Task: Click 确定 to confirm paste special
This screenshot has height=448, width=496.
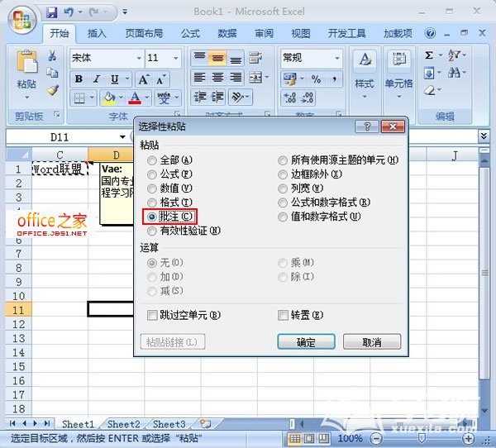Action: click(306, 342)
